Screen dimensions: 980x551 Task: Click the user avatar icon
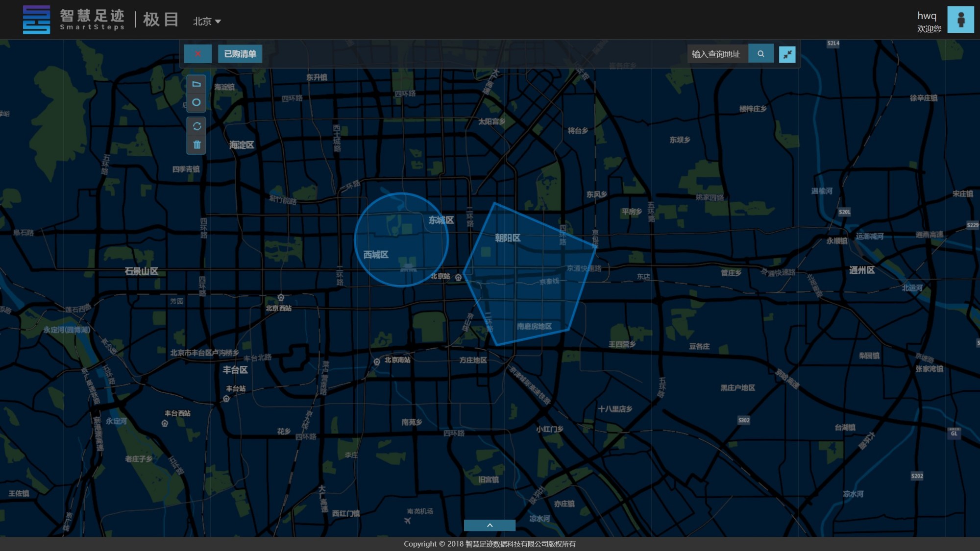coord(960,20)
